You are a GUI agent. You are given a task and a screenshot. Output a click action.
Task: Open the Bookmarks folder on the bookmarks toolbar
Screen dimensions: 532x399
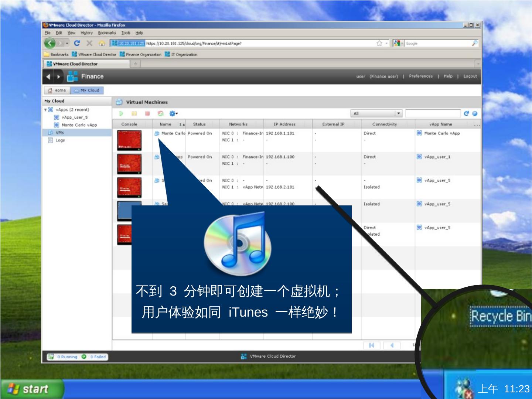point(56,55)
